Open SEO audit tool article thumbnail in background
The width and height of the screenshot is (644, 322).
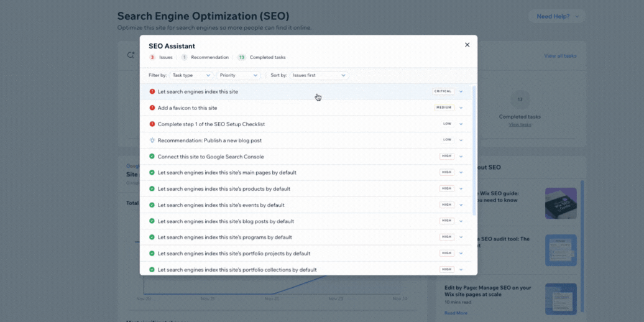(x=561, y=251)
